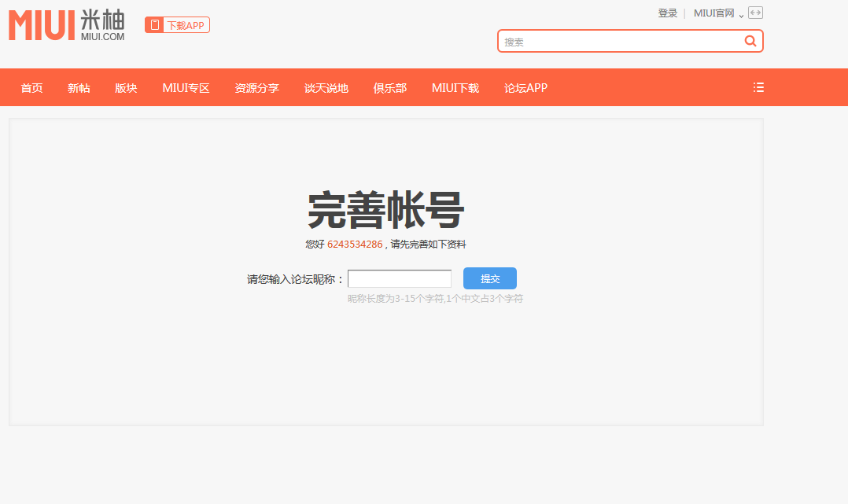Select 俱乐部 from the navbar

(x=389, y=88)
